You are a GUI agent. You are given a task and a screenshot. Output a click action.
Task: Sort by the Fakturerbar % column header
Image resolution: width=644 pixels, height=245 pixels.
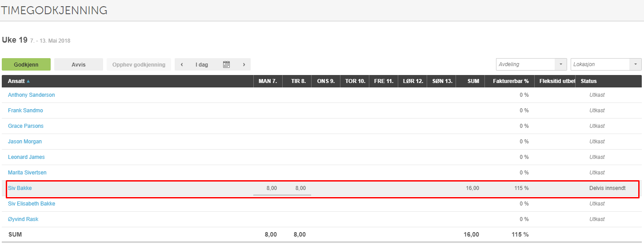511,81
